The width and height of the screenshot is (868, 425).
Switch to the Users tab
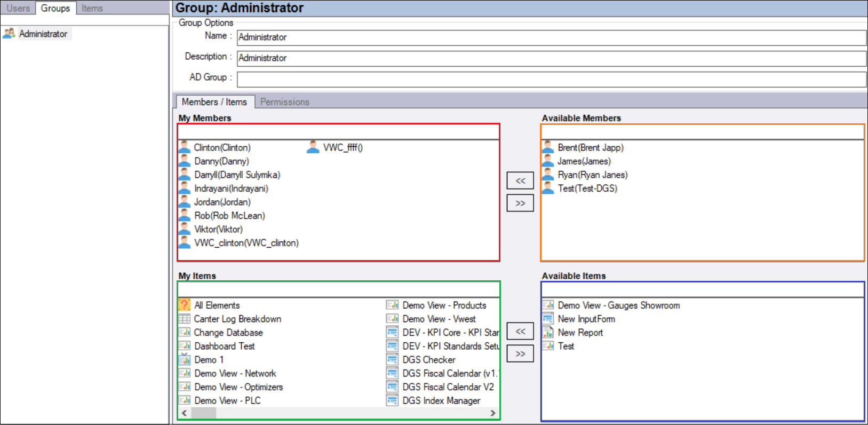pos(18,8)
